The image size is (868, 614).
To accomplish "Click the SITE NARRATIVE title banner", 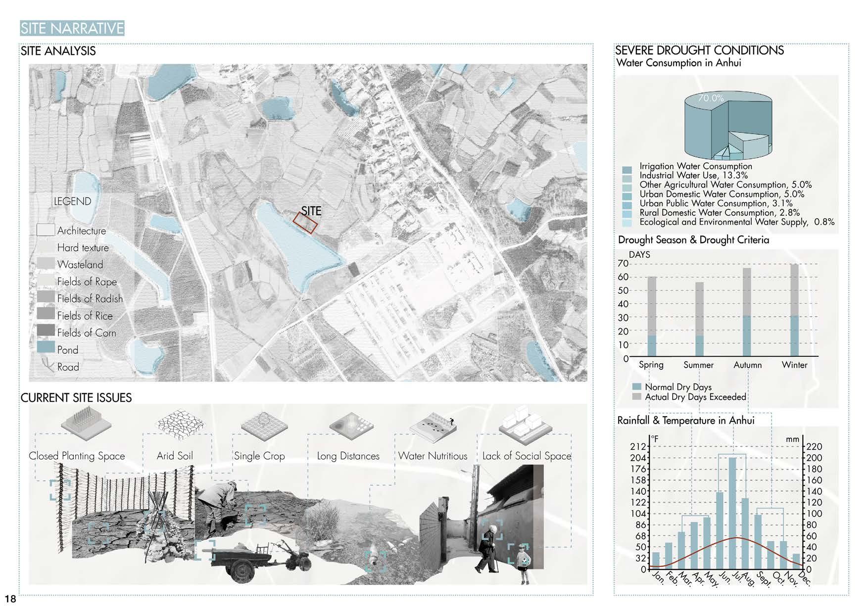I will click(x=72, y=28).
